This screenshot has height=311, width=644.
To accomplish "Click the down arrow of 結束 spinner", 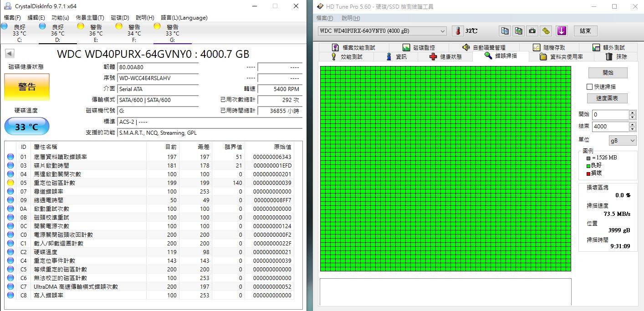I will coord(632,128).
